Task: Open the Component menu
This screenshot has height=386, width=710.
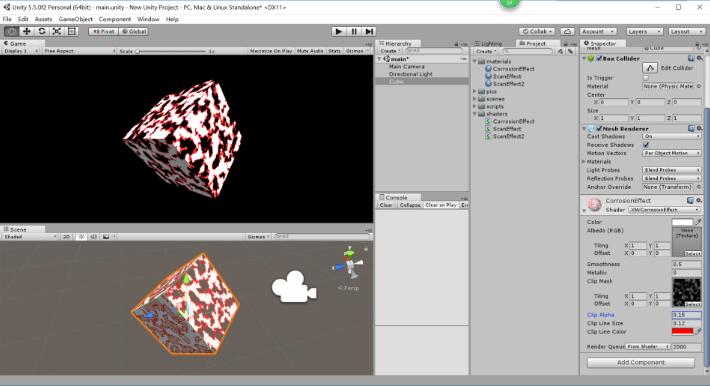Action: pyautogui.click(x=115, y=19)
